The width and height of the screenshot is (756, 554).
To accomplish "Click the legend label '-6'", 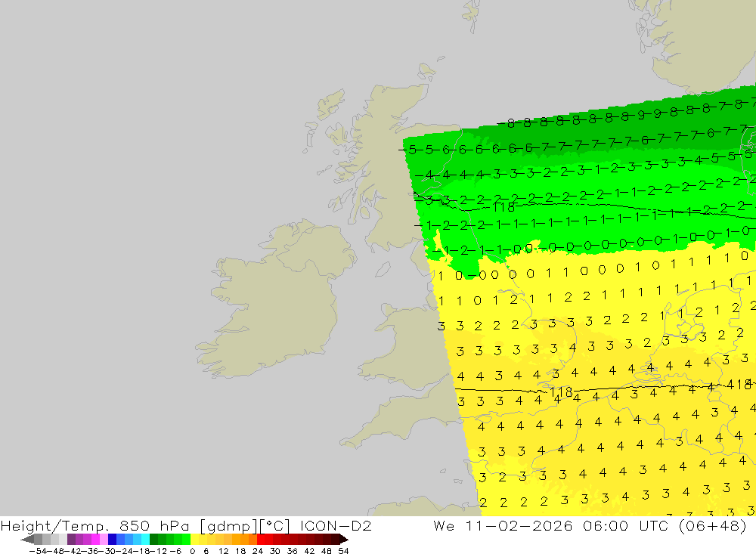I will (175, 551).
